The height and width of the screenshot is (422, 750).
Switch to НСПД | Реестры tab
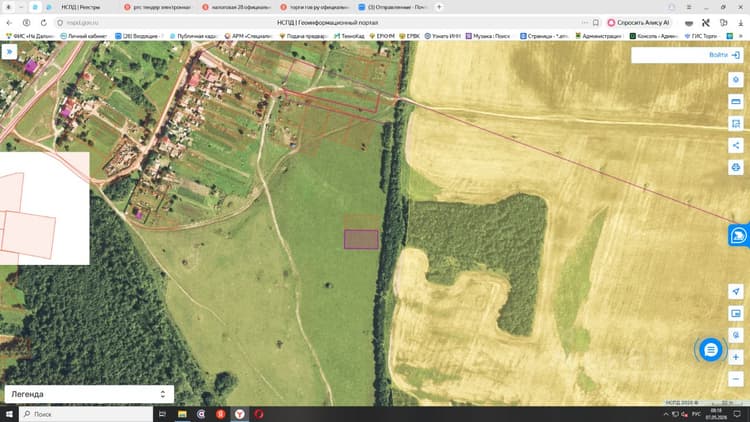81,7
